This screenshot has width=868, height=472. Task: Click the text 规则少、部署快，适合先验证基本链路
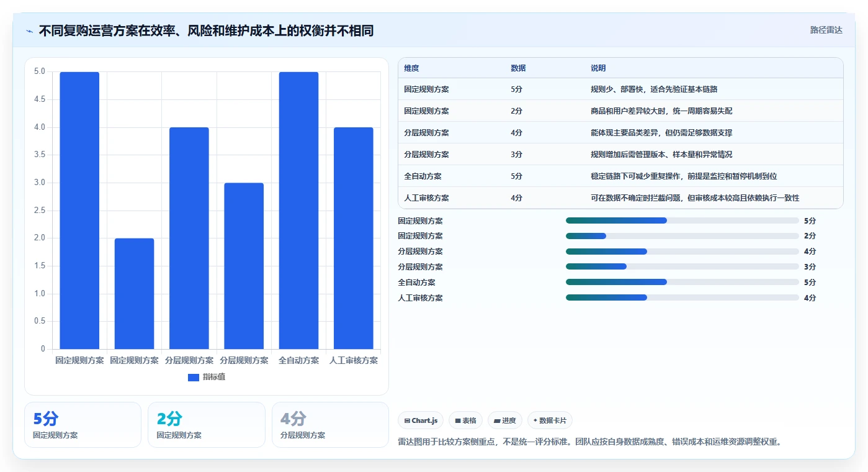[654, 89]
